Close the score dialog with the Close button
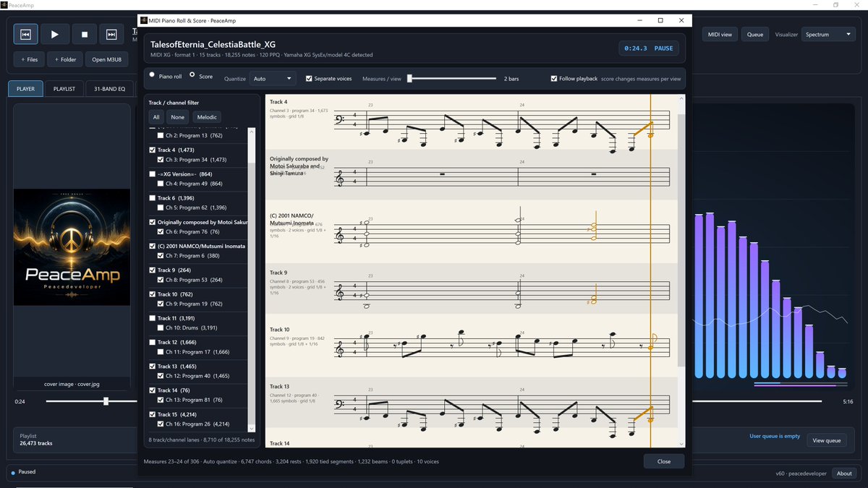Image resolution: width=868 pixels, height=488 pixels. [x=663, y=461]
